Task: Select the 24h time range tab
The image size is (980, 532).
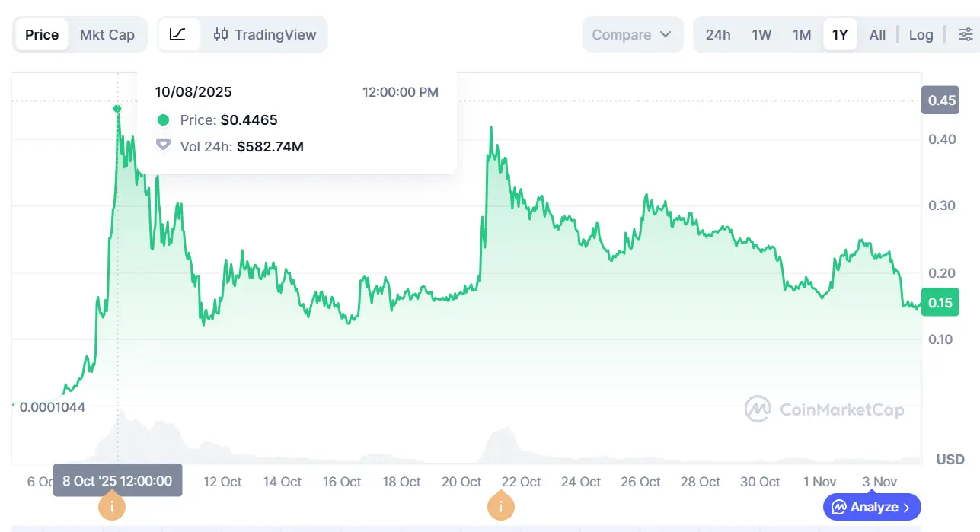Action: point(718,35)
